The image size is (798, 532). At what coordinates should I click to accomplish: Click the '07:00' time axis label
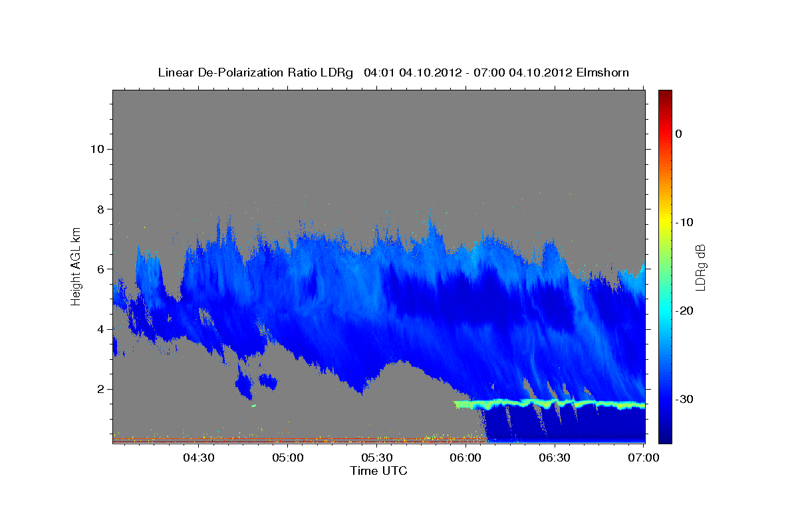(644, 458)
